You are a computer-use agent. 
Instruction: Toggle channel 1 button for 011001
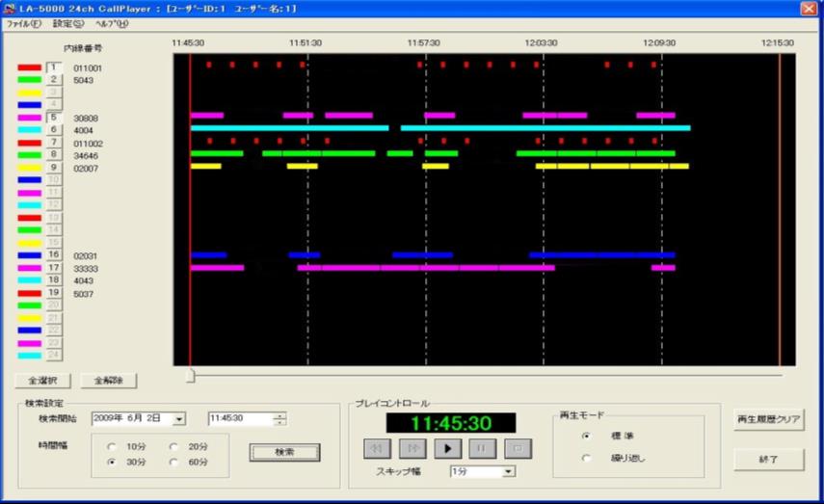point(54,67)
